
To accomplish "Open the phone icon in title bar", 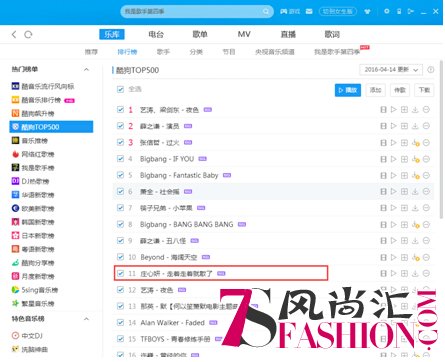I will tap(399, 11).
